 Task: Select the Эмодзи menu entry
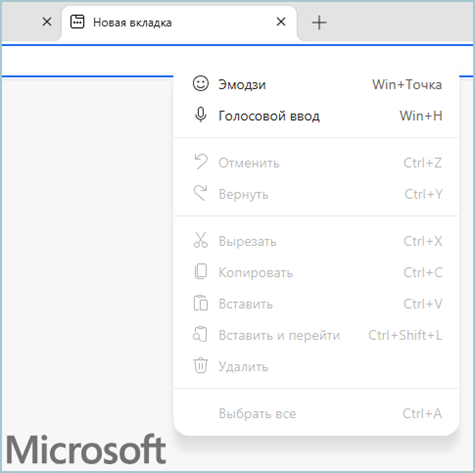coord(317,84)
